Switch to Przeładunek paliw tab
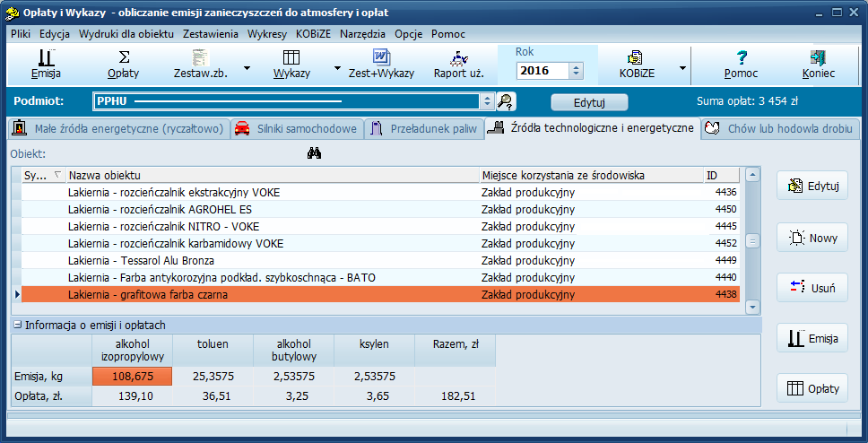The width and height of the screenshot is (868, 443). [x=424, y=129]
